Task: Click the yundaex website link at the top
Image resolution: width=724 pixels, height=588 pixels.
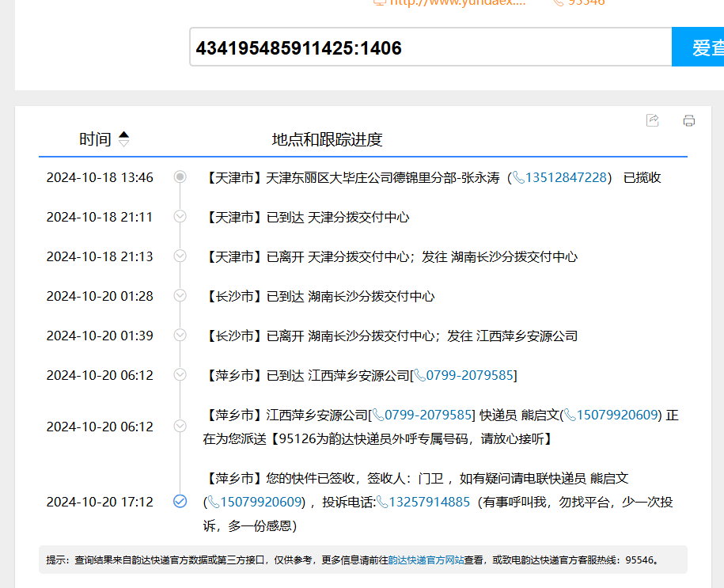Action: (449, 3)
